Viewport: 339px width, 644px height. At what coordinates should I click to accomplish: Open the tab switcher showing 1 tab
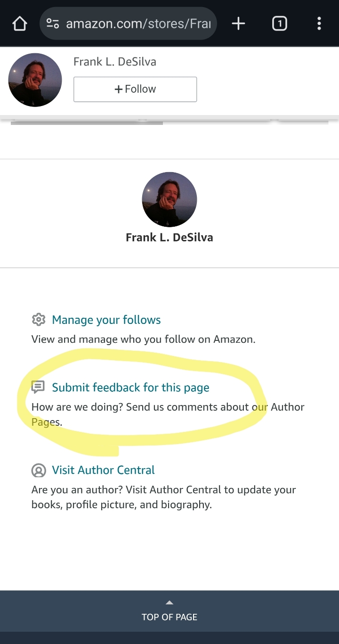(279, 24)
